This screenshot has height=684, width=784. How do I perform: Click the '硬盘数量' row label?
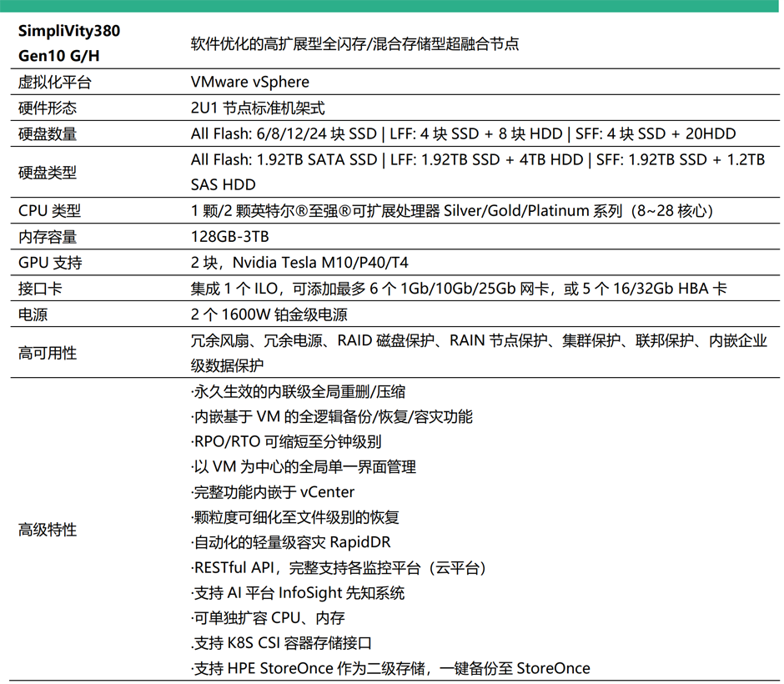48,134
